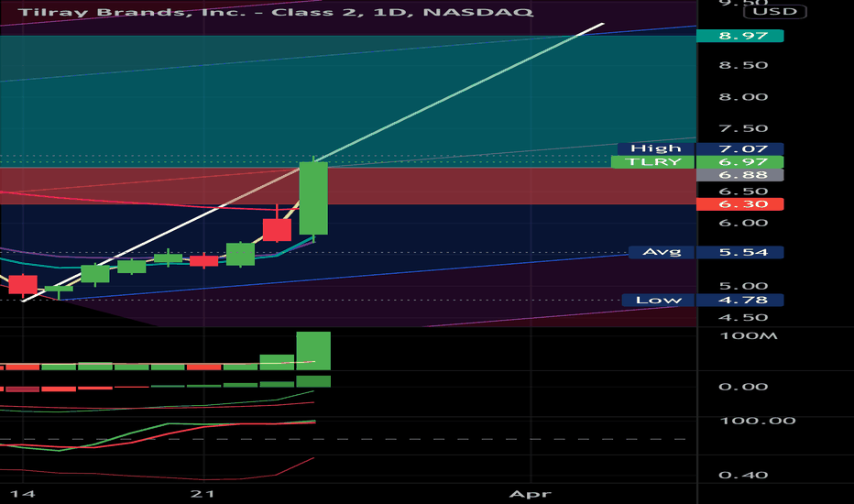Click the 8.00 price axis value

(x=743, y=97)
